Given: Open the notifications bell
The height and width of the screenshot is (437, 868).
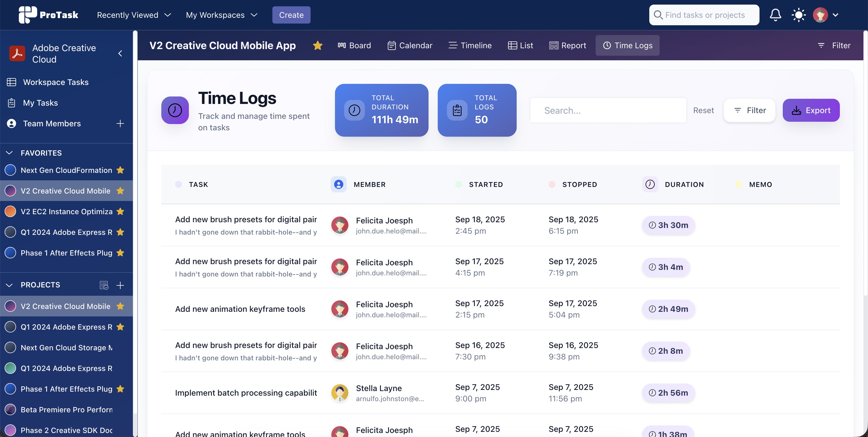Looking at the screenshot, I should 775,15.
